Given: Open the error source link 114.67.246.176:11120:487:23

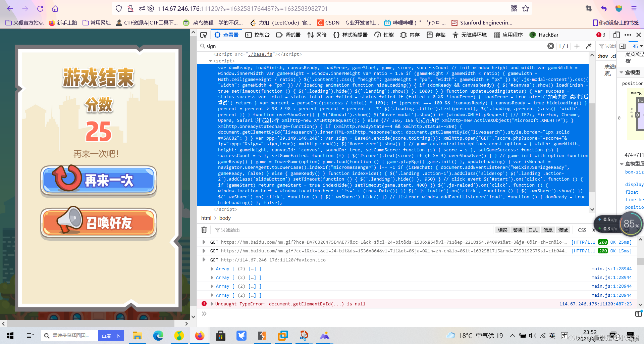Looking at the screenshot, I should pos(595,304).
